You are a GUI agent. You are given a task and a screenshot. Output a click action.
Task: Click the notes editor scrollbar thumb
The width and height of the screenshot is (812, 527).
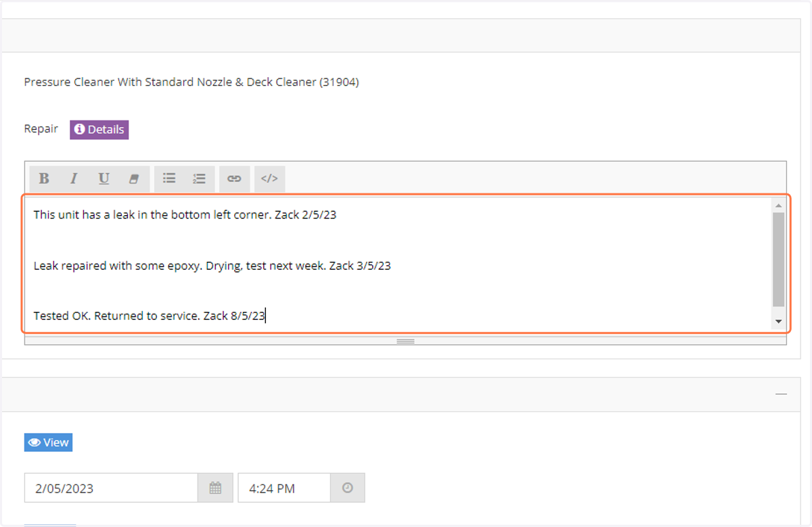[778, 260]
